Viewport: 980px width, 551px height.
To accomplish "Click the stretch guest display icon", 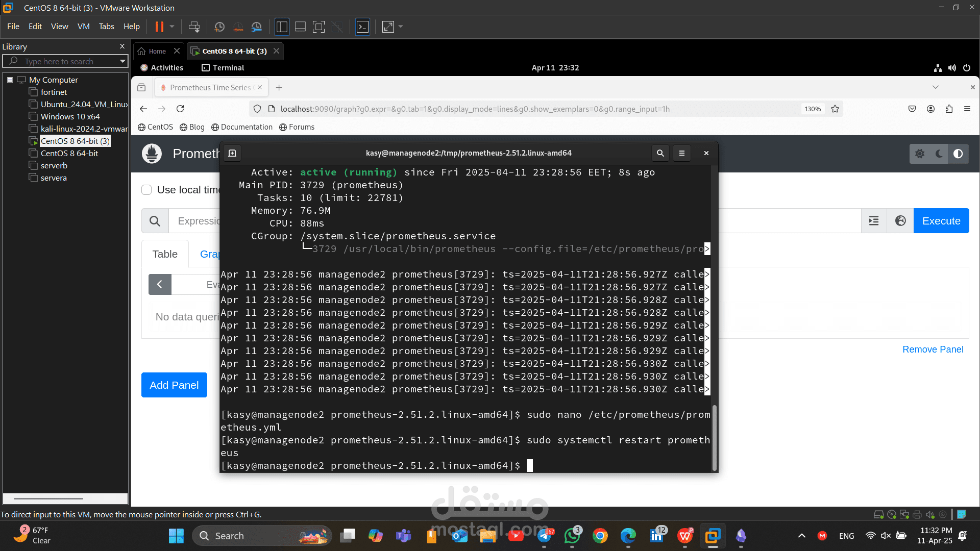I will click(388, 27).
